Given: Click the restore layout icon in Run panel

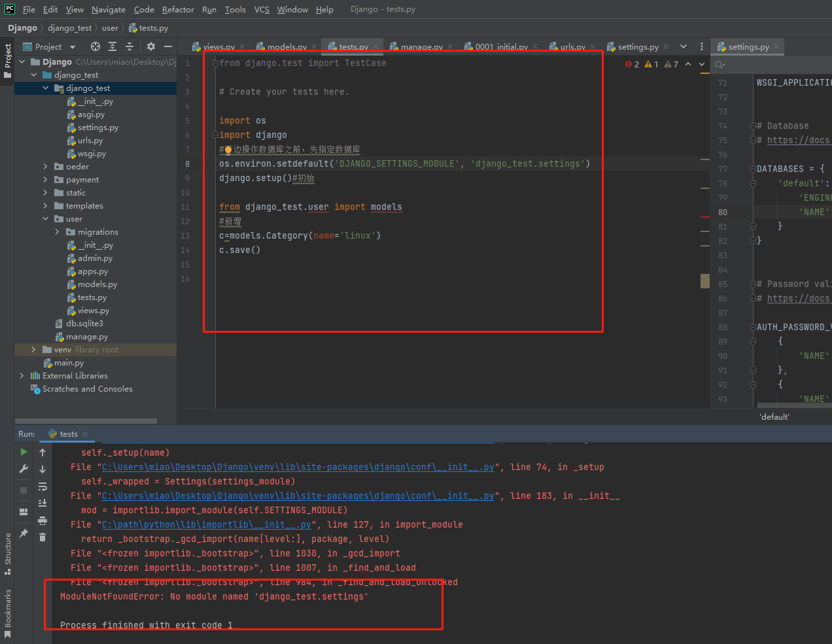Looking at the screenshot, I should 24,512.
